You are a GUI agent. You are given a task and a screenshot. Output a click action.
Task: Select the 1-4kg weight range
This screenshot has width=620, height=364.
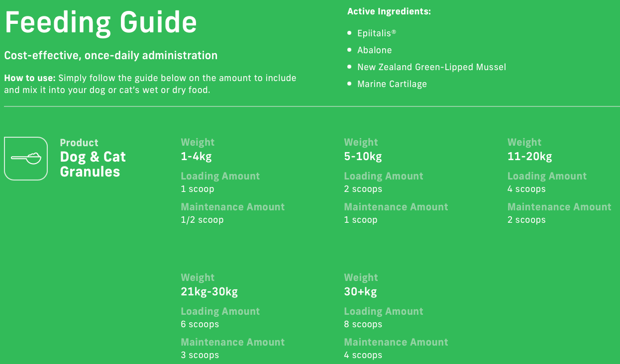(x=196, y=157)
